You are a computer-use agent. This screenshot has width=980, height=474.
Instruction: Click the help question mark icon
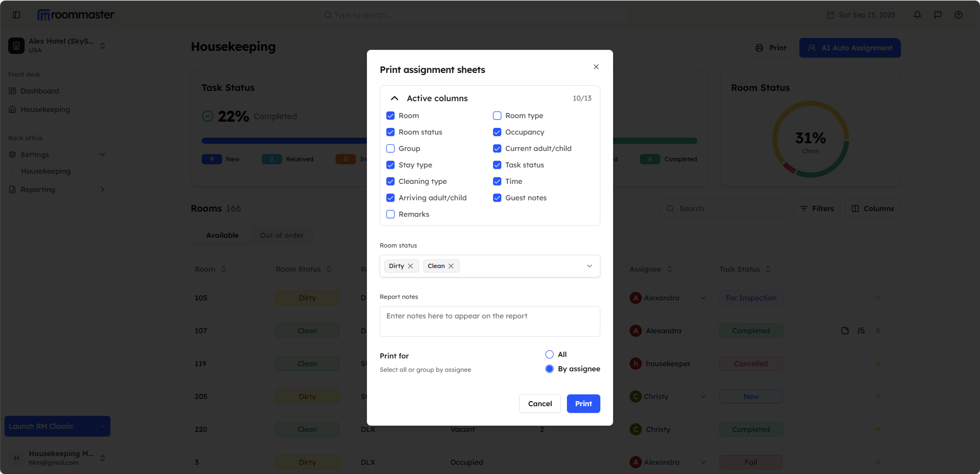pyautogui.click(x=958, y=15)
